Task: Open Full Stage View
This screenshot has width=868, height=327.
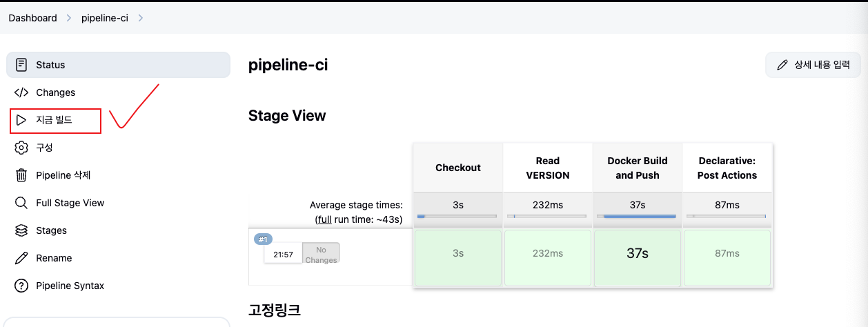Action: 118,203
